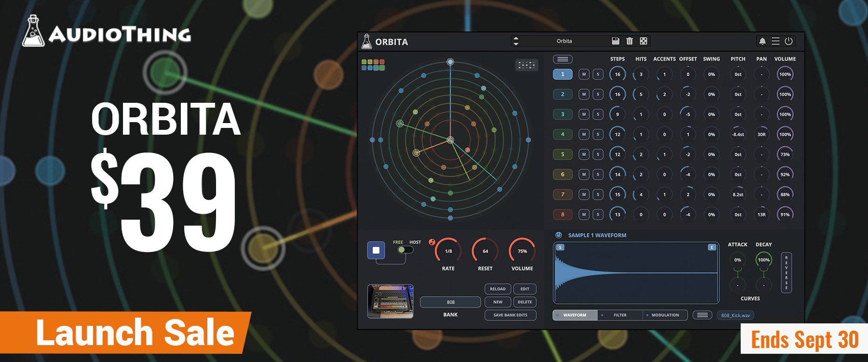The image size is (868, 362).
Task: Switch the Free/Host sync toggle
Action: tap(405, 250)
